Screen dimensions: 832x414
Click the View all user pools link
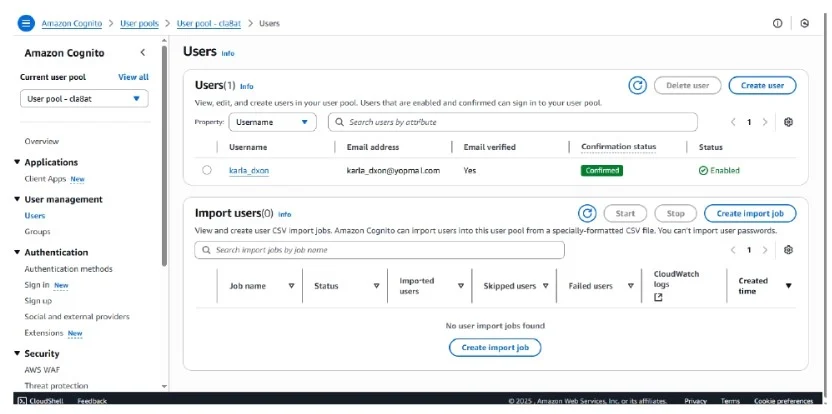coord(133,77)
